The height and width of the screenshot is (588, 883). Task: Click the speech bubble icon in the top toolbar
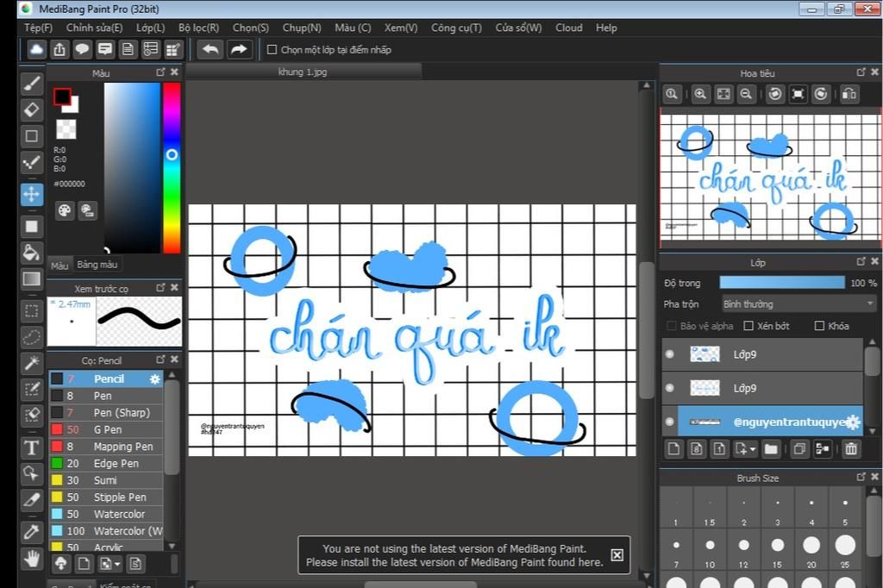pos(82,49)
